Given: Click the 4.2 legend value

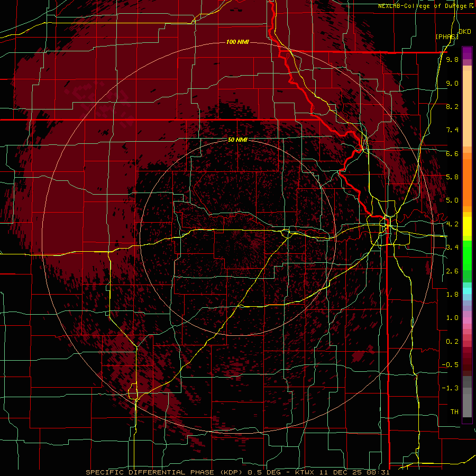Looking at the screenshot, I should point(452,224).
